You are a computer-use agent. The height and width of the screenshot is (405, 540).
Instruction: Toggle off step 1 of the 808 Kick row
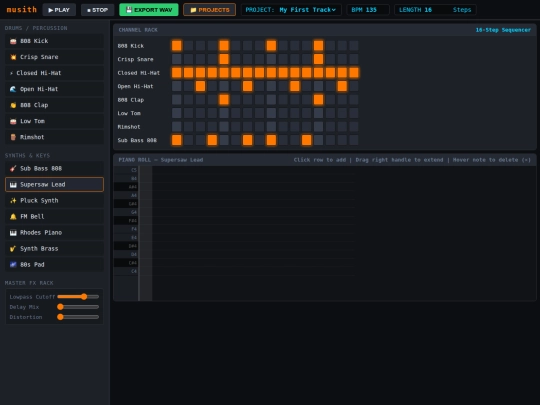coord(177,45)
